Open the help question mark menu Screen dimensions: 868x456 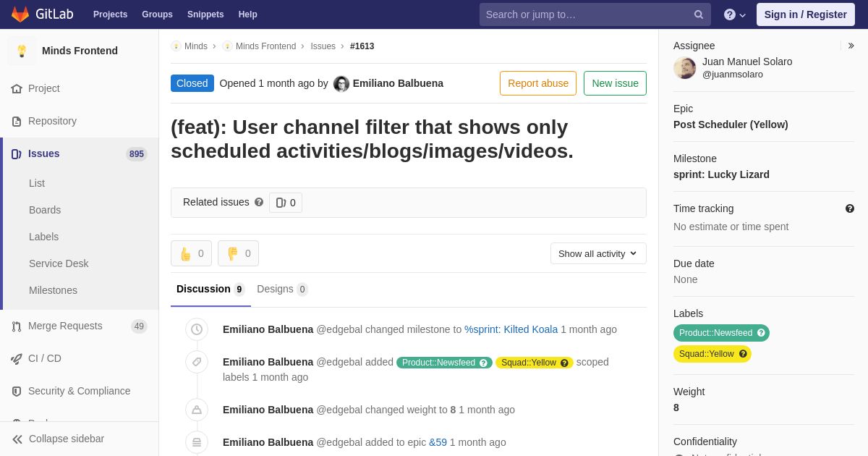(735, 14)
